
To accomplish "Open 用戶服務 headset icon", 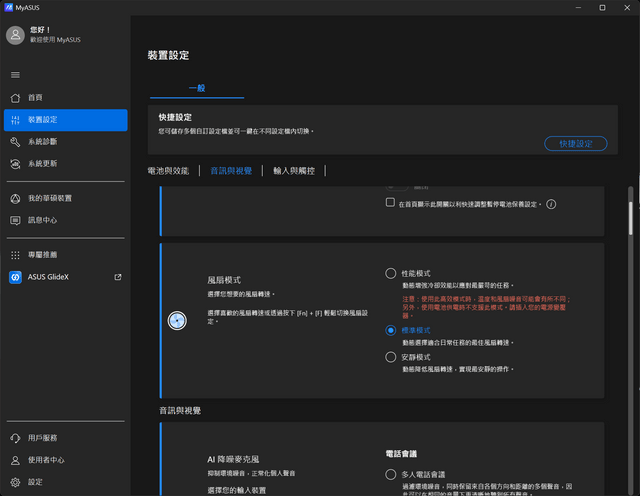I will pyautogui.click(x=15, y=438).
